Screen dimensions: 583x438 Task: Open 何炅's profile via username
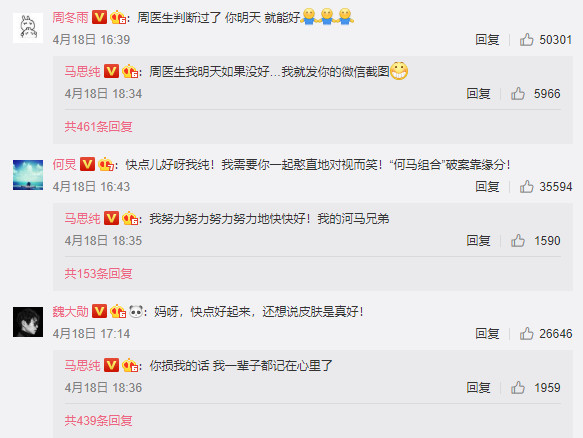[64, 164]
